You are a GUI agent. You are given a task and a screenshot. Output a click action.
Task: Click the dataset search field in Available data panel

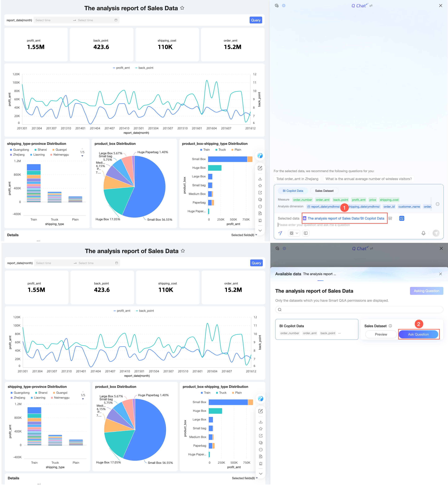coord(359,310)
